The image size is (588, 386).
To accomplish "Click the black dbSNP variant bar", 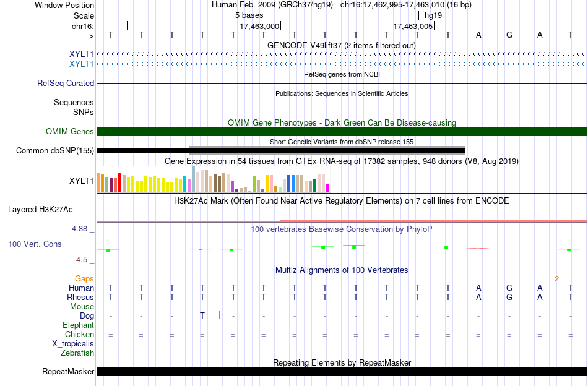I will pyautogui.click(x=281, y=151).
